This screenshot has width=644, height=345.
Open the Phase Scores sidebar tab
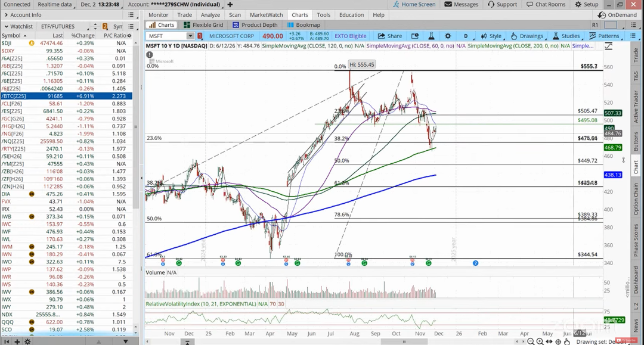[636, 240]
